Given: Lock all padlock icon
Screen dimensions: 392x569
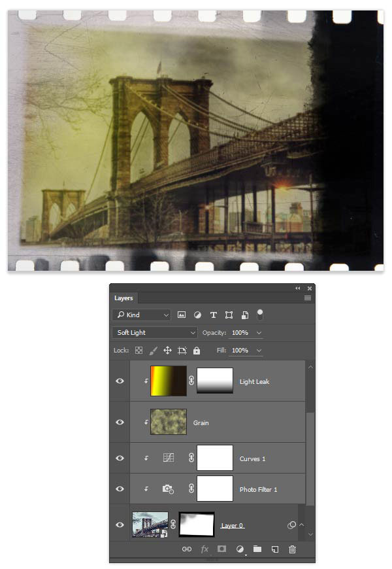Looking at the screenshot, I should click(197, 350).
